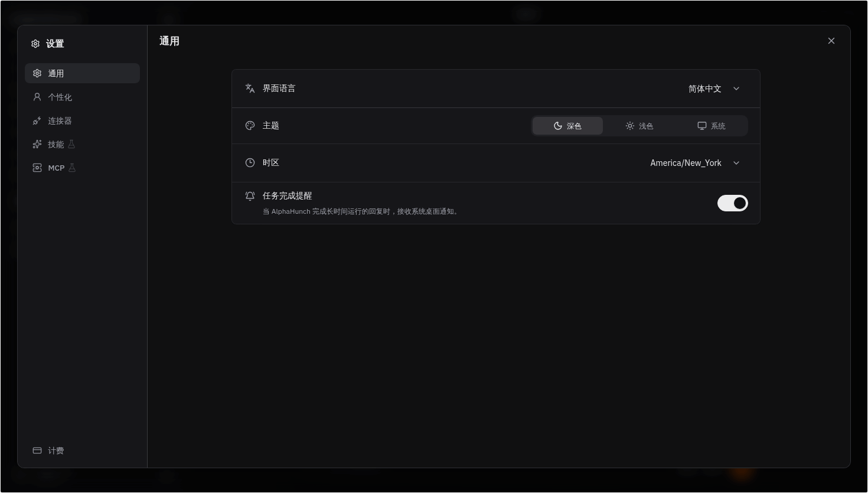Click the clock icon beside 时区
868x493 pixels.
point(250,162)
